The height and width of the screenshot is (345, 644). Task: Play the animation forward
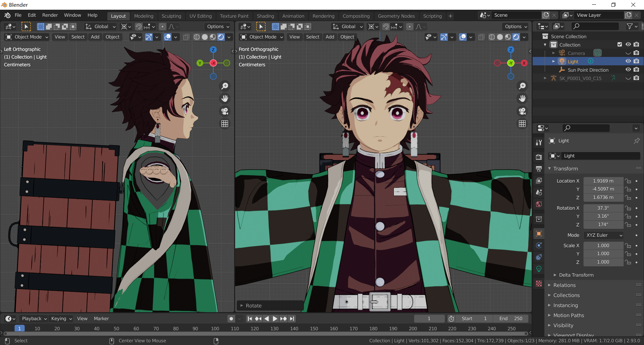click(275, 319)
